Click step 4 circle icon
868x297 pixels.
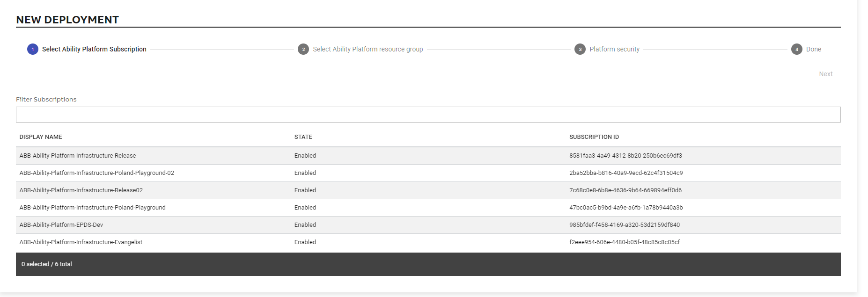point(797,49)
